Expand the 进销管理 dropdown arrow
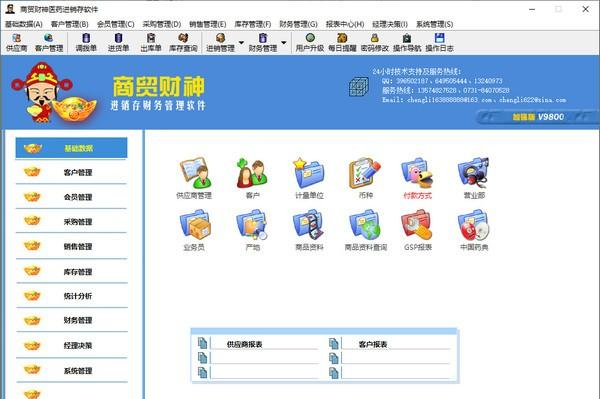The height and width of the screenshot is (399, 600). click(x=241, y=42)
